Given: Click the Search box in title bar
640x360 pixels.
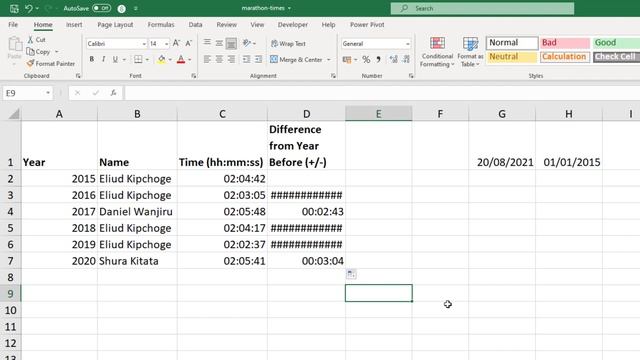Looking at the screenshot, I should click(x=482, y=8).
